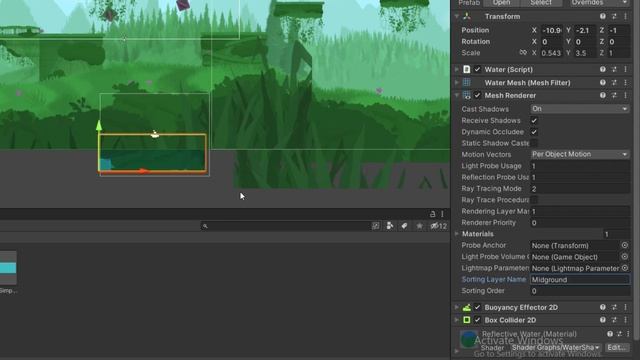Click the Buoyancy Effector 2D component icon
This screenshot has height=360, width=640.
pos(467,307)
